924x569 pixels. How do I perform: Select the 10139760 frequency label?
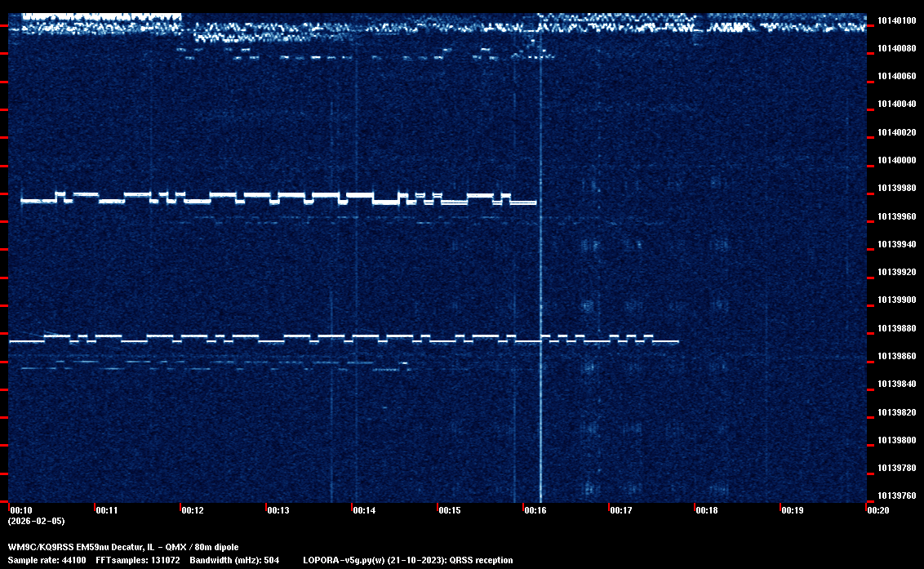pyautogui.click(x=895, y=496)
